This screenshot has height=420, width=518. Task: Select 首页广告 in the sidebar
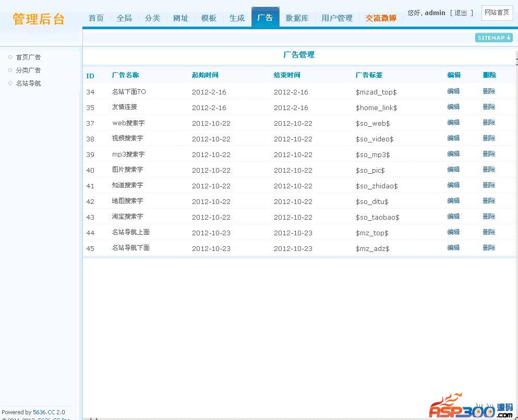(28, 57)
